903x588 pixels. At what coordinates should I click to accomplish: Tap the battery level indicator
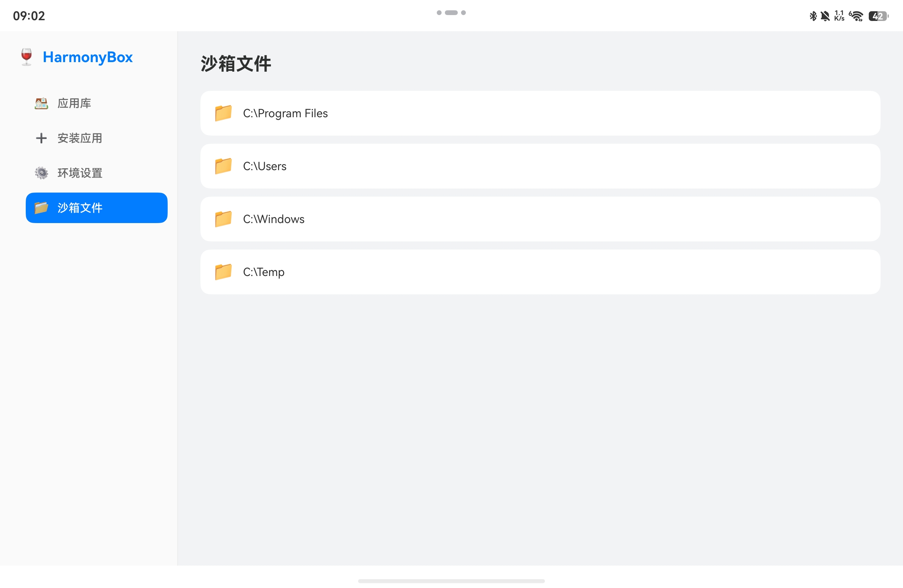point(879,16)
